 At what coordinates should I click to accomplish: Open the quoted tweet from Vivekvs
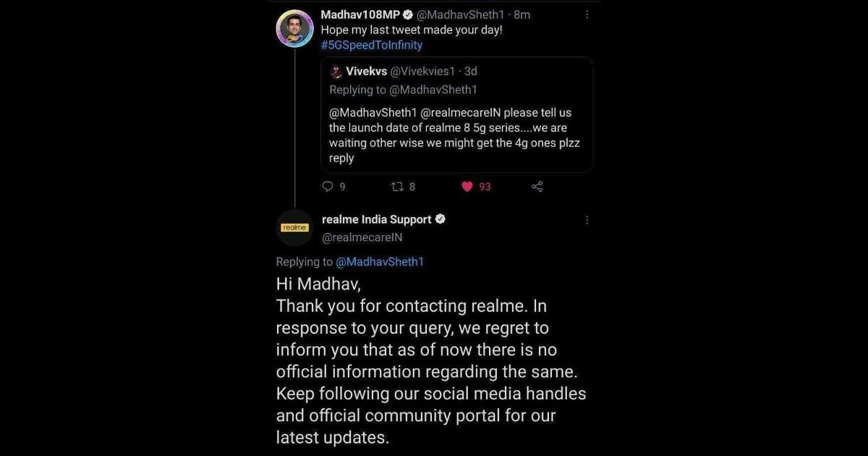tap(456, 115)
